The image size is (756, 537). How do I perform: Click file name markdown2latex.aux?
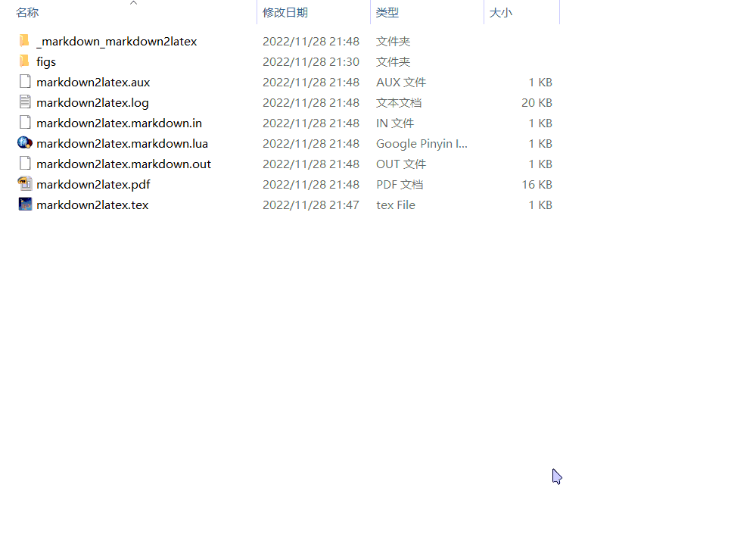[93, 83]
